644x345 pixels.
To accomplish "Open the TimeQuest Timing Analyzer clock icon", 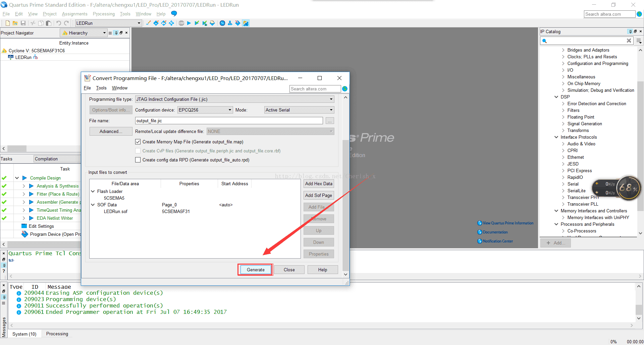I will point(222,23).
